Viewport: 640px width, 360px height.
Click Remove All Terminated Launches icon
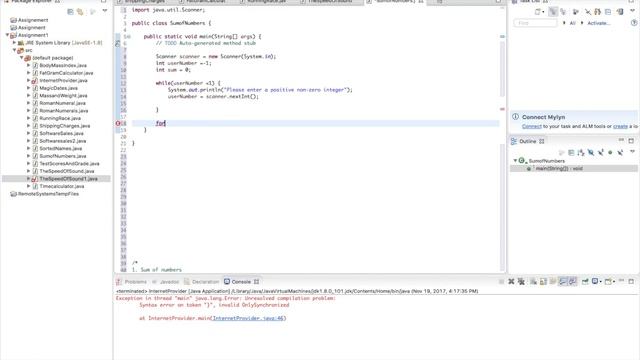click(x=521, y=282)
